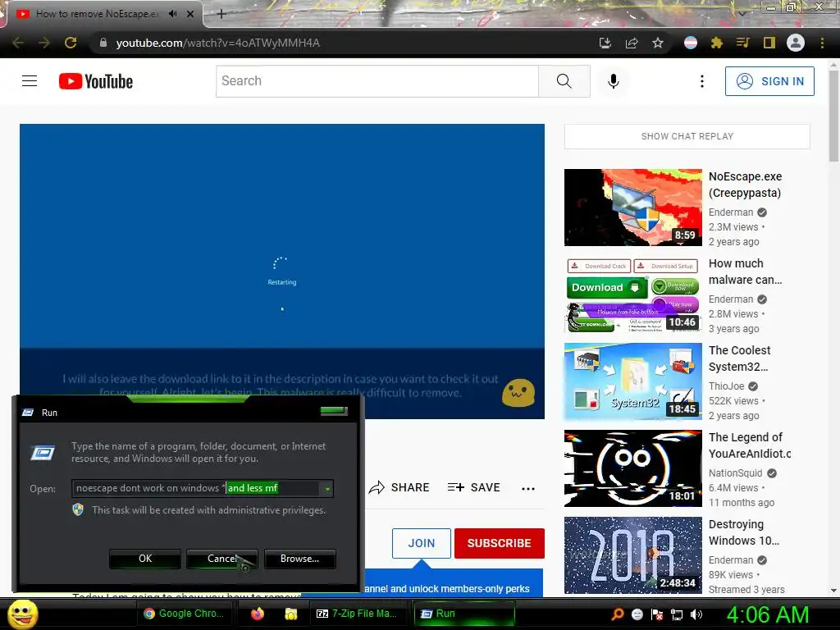
Task: Bookmark this page with the star
Action: pos(658,43)
